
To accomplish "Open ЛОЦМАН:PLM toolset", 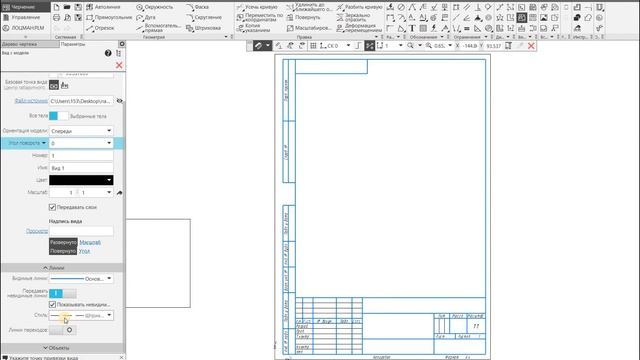I will coord(25,28).
